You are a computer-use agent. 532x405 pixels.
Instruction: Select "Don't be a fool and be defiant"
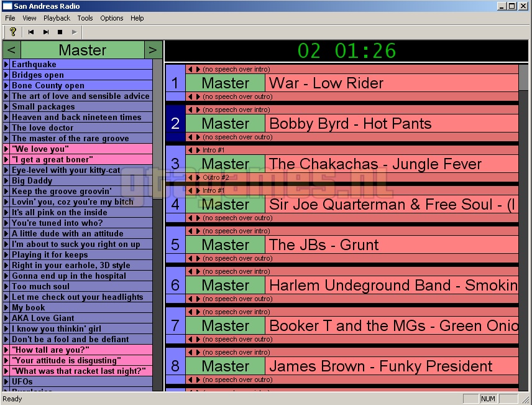81,339
